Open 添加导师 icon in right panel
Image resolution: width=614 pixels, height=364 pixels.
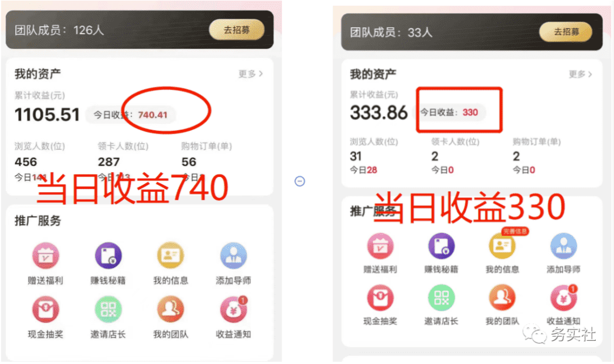coord(563,246)
